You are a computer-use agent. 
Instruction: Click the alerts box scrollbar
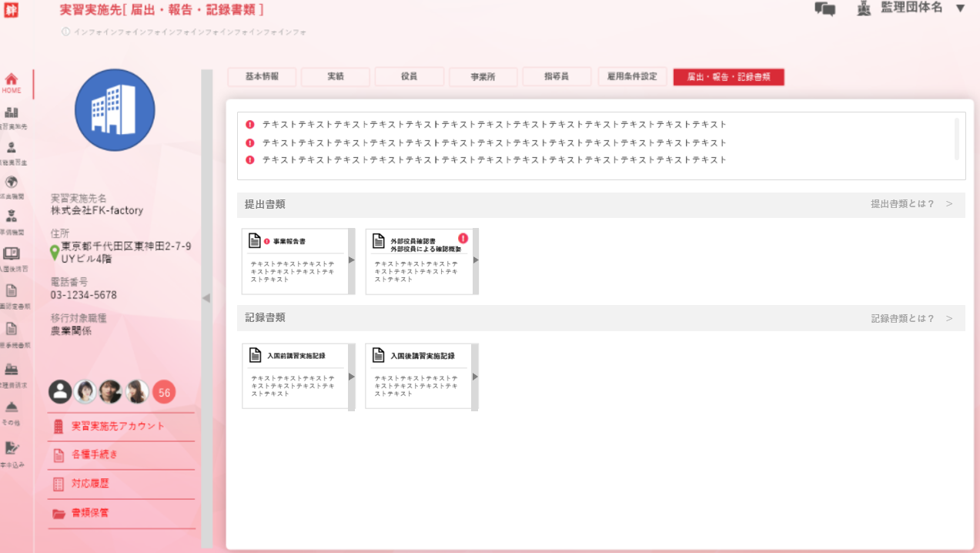coord(957,139)
